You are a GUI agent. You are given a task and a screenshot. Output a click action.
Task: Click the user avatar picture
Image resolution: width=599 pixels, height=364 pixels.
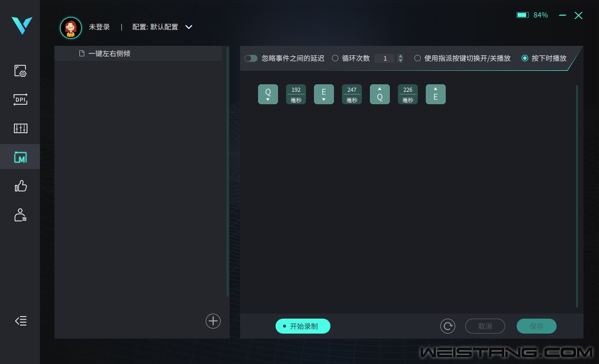click(x=71, y=27)
